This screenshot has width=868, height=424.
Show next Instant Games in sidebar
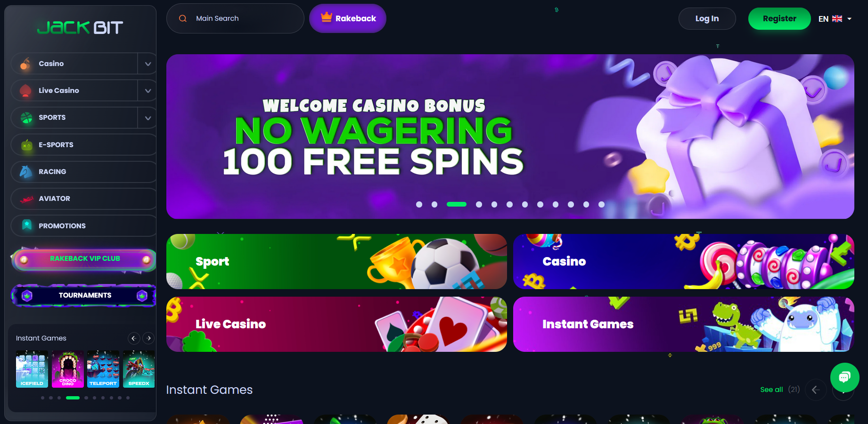(149, 338)
